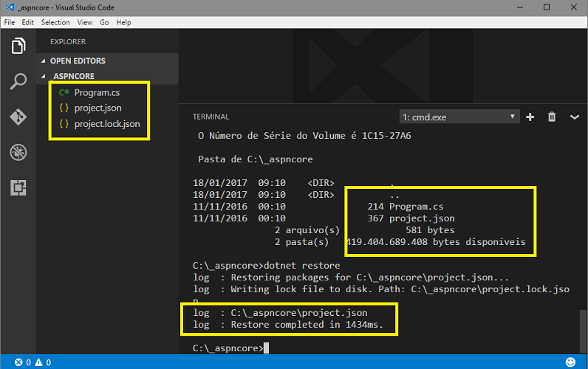Minimize the Visual Studio Code window
588x369 pixels.
pyautogui.click(x=520, y=7)
